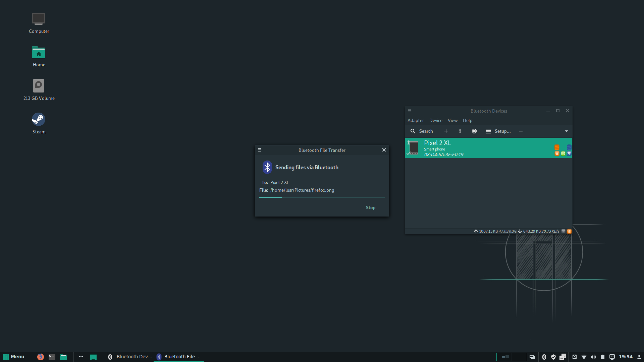Click the Trust circle icon in toolbar
The width and height of the screenshot is (644, 362).
pos(474,131)
